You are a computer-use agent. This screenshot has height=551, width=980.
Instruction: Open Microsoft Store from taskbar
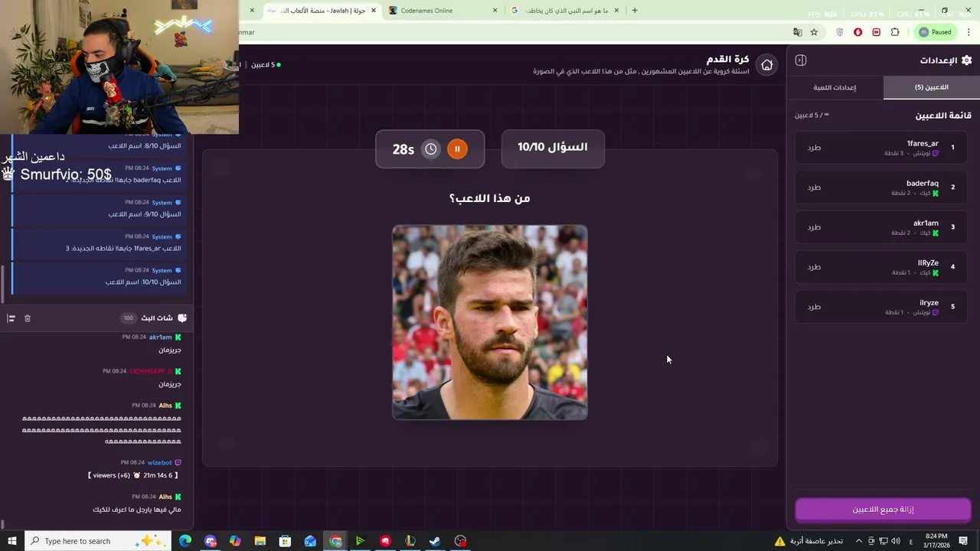pyautogui.click(x=285, y=541)
